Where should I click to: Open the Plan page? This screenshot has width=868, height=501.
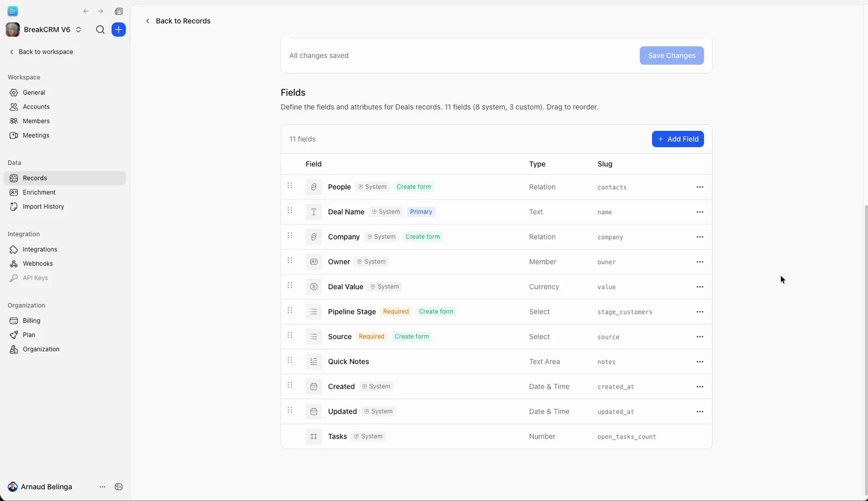pos(65,335)
